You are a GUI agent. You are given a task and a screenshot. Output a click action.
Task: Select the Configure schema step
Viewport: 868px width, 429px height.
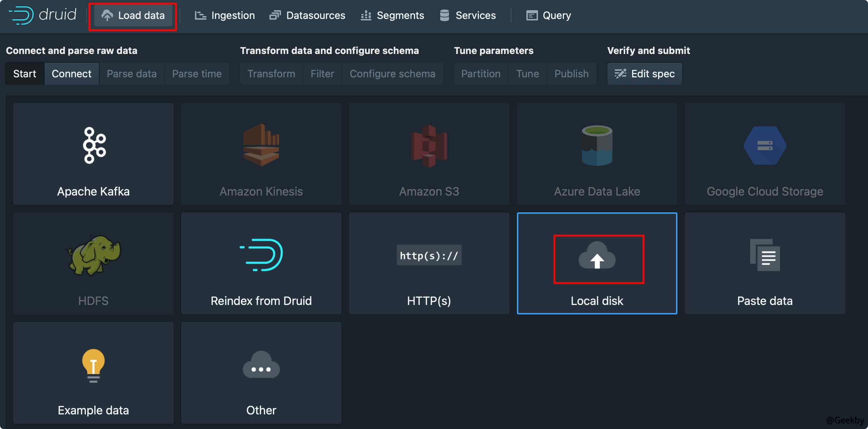click(x=392, y=74)
